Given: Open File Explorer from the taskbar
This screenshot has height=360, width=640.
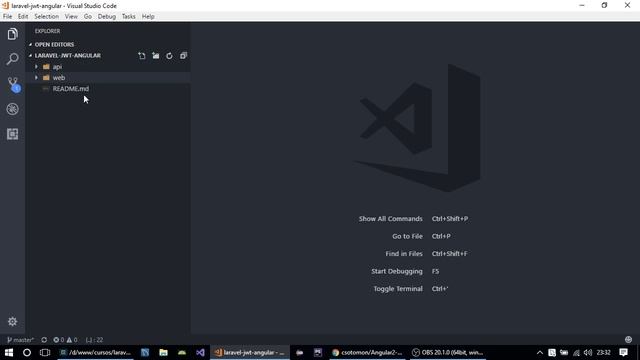Looking at the screenshot, I should click(163, 353).
